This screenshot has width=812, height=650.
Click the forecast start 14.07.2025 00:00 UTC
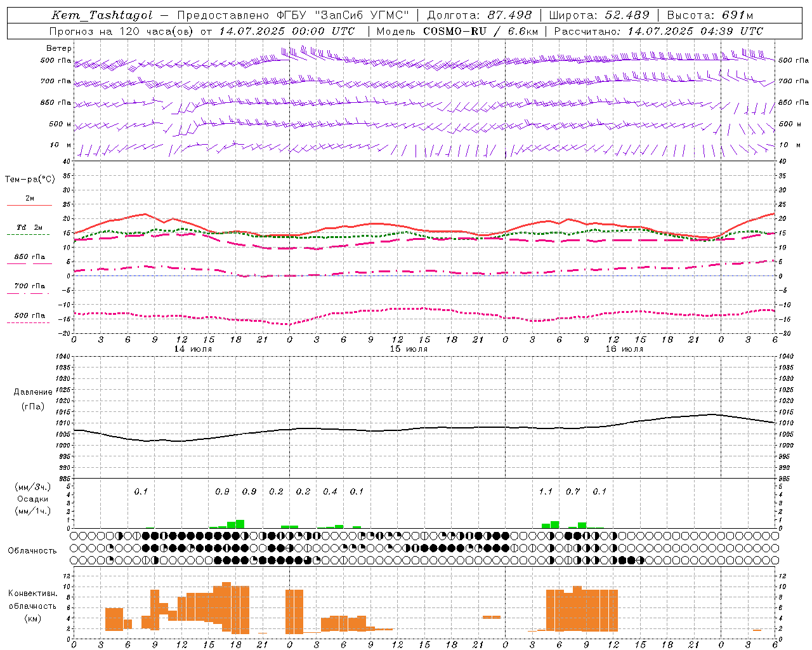click(287, 31)
